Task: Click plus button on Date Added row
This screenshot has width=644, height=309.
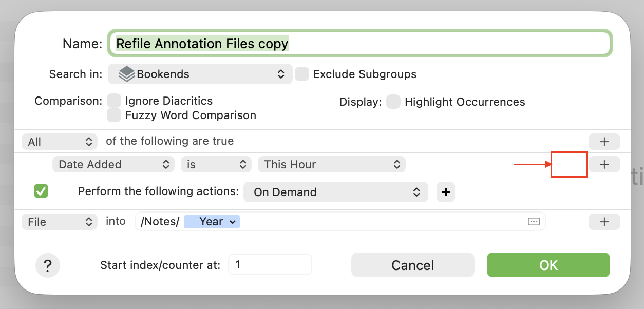Action: (x=604, y=164)
